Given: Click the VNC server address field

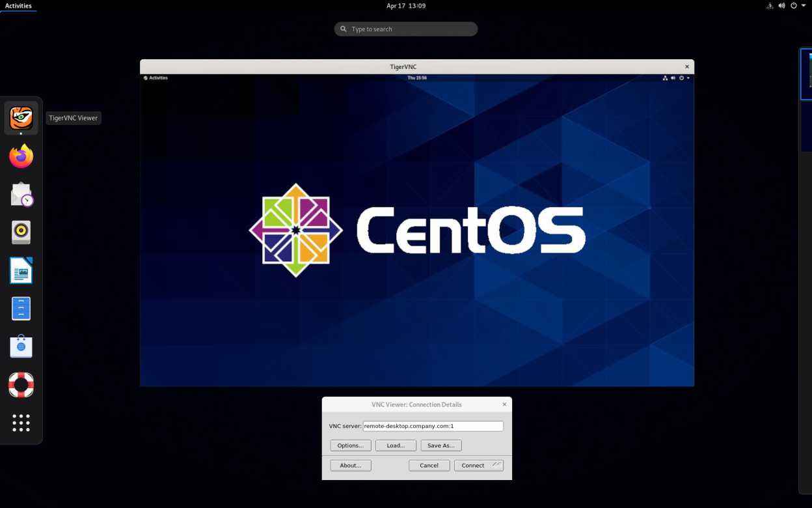Looking at the screenshot, I should point(433,426).
